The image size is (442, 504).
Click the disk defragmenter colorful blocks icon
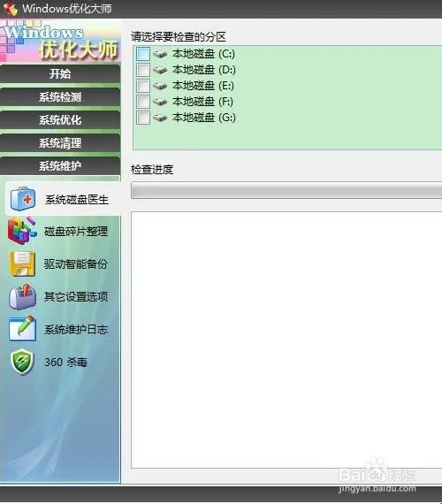pyautogui.click(x=22, y=231)
